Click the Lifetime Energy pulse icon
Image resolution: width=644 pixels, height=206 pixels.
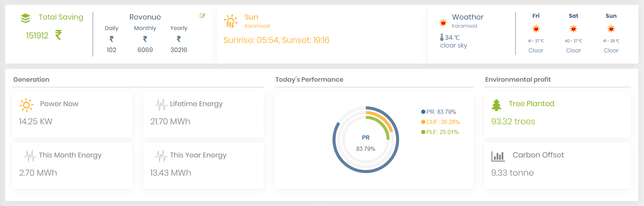coord(161,104)
